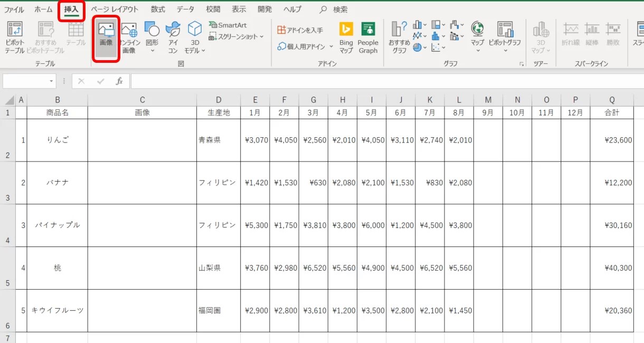
Task: Click the 3D マップ tour icon
Action: click(541, 29)
